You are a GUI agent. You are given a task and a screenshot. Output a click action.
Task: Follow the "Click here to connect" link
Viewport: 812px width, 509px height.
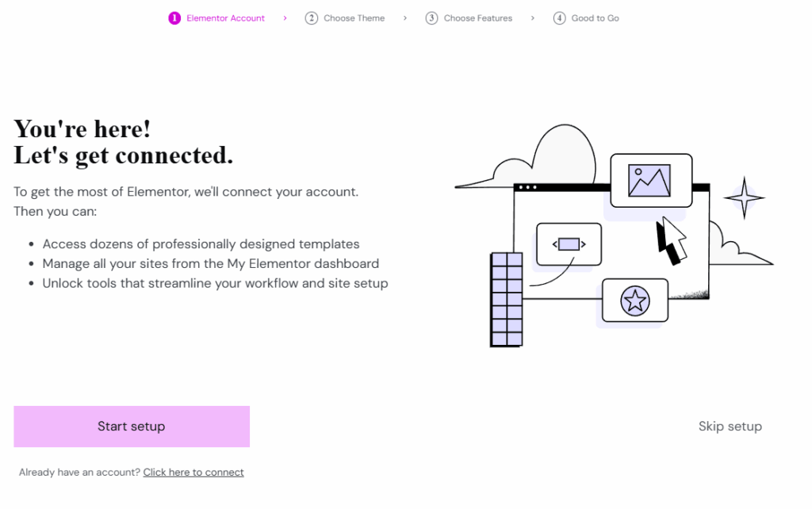(193, 473)
